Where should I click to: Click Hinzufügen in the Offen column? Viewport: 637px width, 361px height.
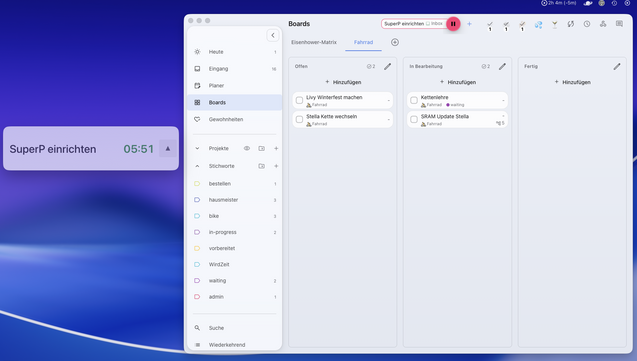(343, 82)
